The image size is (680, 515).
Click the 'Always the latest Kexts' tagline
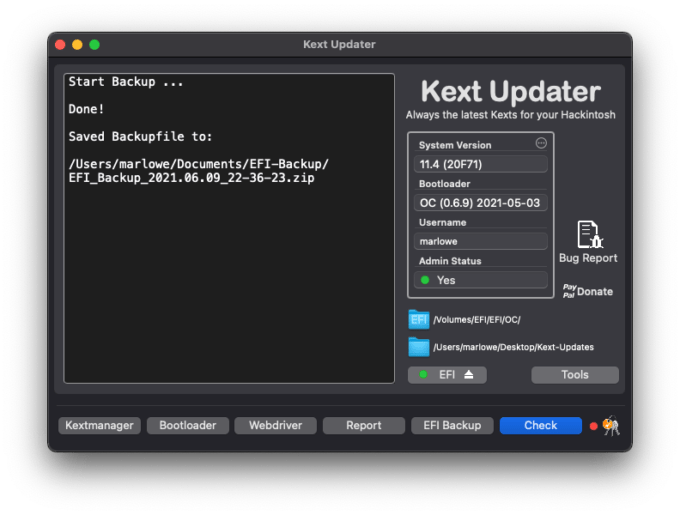point(510,115)
